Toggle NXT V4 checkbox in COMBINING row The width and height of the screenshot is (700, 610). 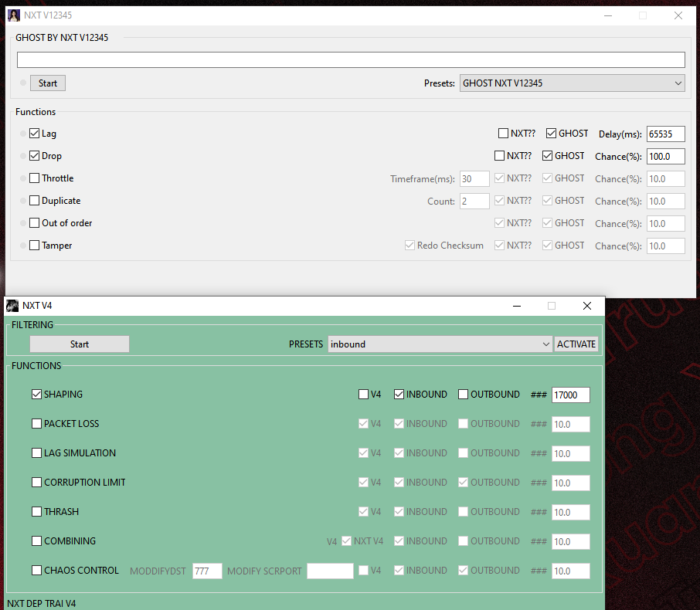coord(346,541)
